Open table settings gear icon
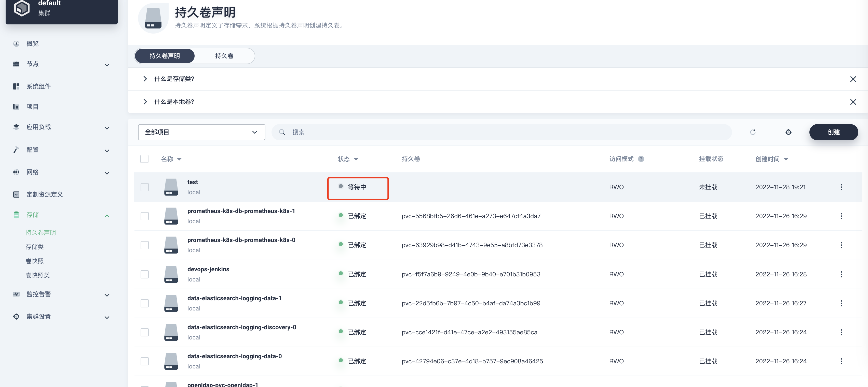 (x=789, y=132)
